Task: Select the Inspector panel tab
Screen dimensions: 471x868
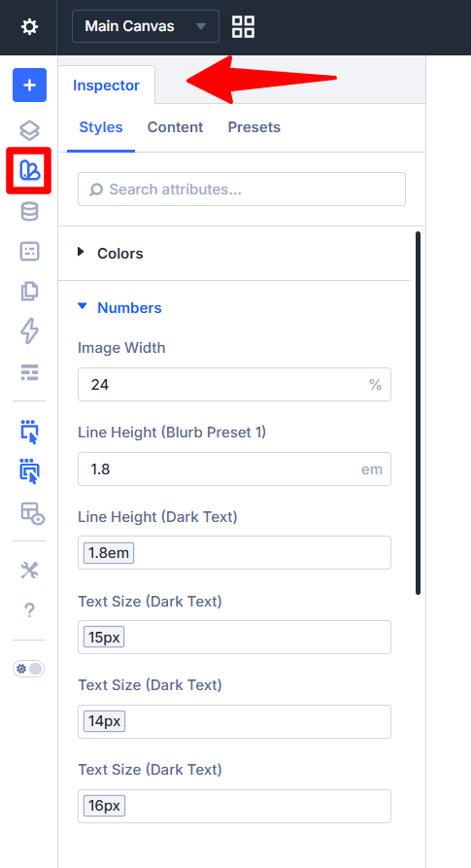Action: coord(106,86)
